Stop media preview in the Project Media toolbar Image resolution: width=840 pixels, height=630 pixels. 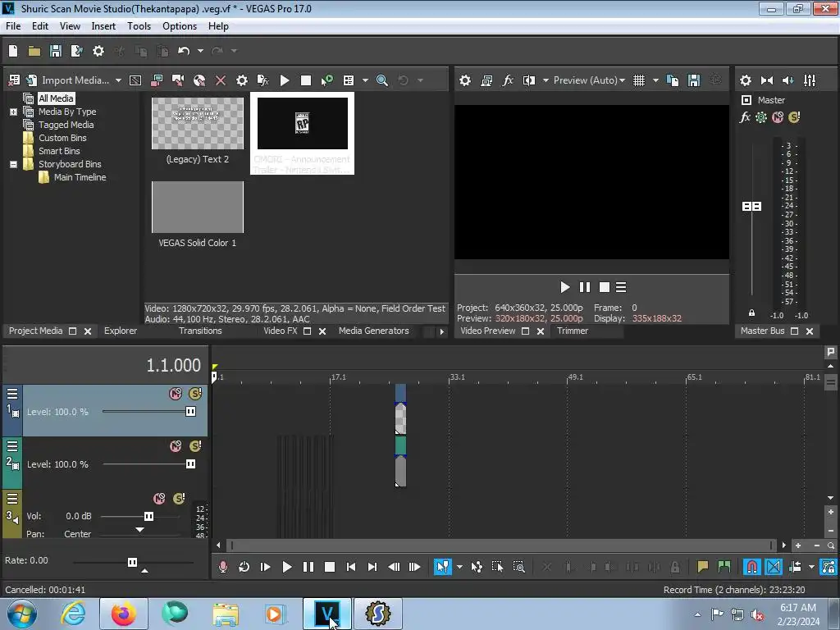(306, 80)
